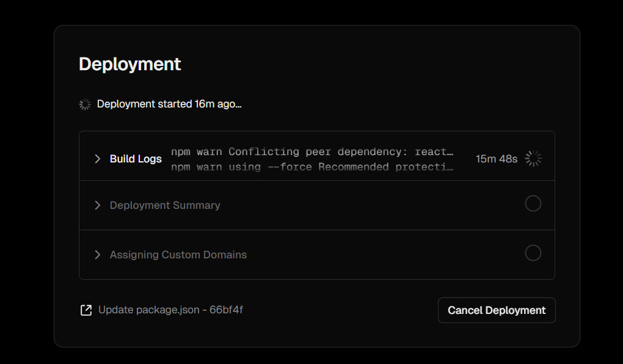Click the Build Logs progress spinner
Screen dimensions: 623x364
[x=533, y=159]
